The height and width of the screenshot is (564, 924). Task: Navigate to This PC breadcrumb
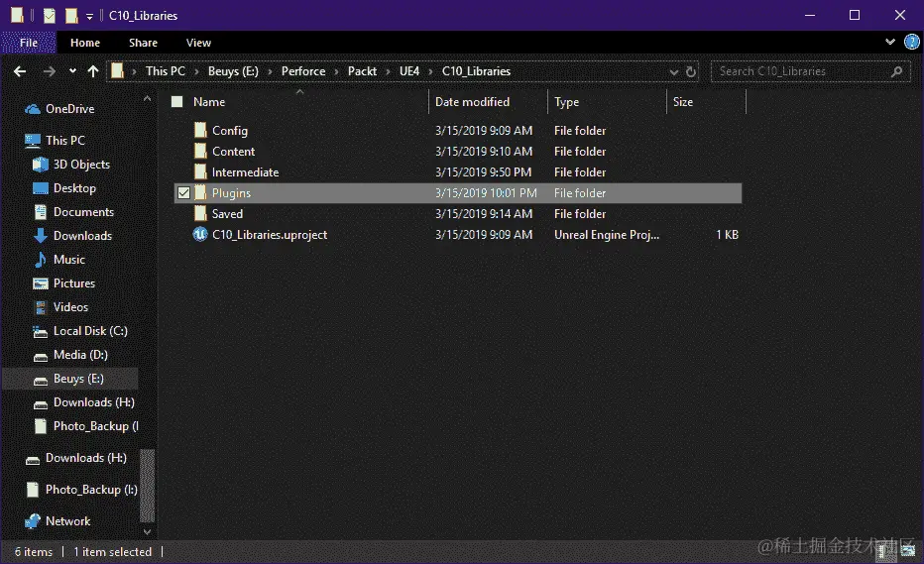pos(166,71)
